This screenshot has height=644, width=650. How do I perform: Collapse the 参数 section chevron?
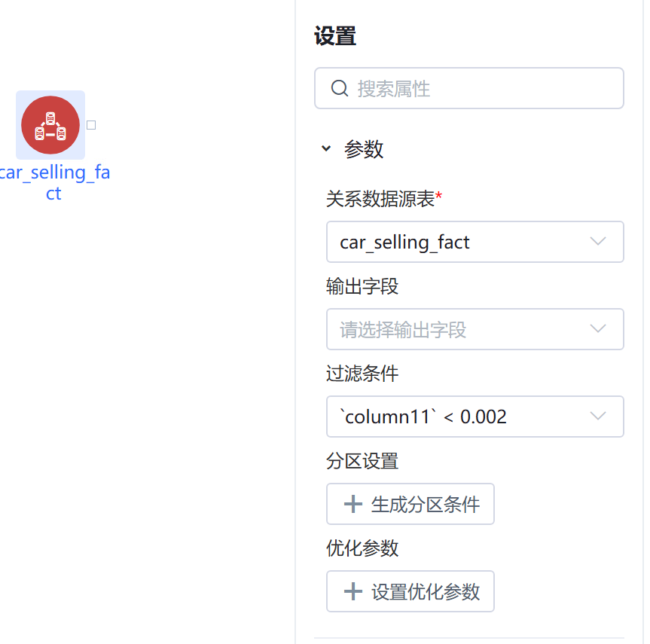[326, 148]
